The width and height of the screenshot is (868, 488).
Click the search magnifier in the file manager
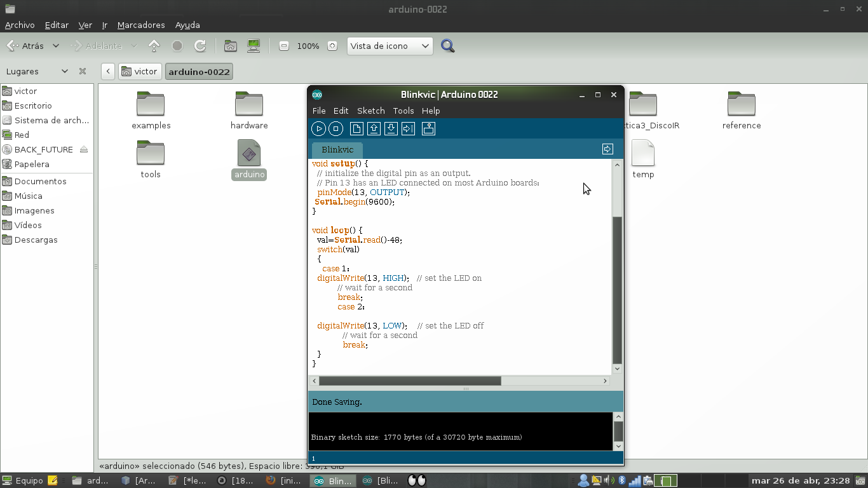(x=447, y=46)
